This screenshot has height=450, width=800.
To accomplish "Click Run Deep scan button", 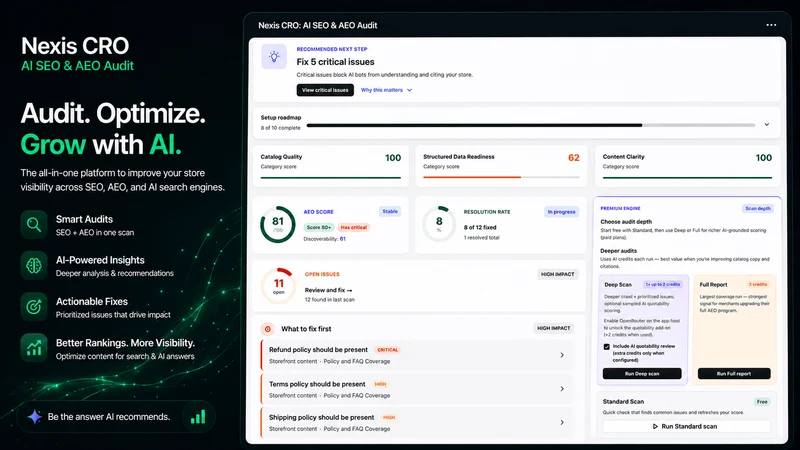I will (x=642, y=373).
